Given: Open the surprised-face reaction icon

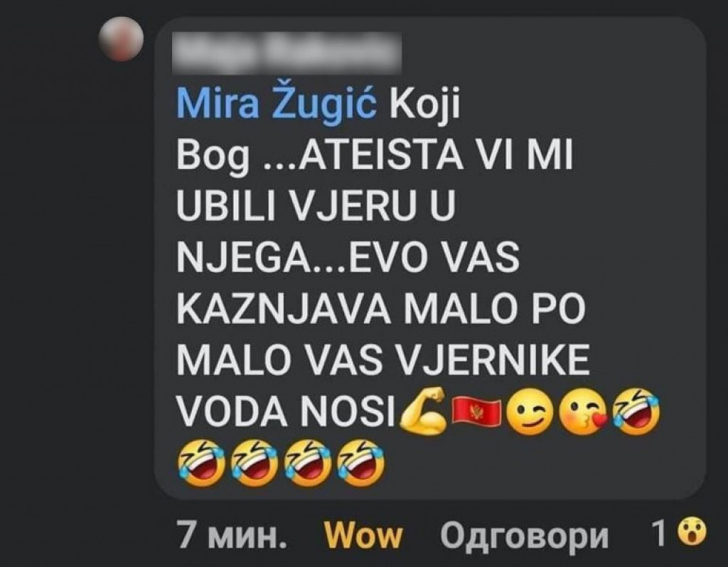Looking at the screenshot, I should (x=692, y=533).
